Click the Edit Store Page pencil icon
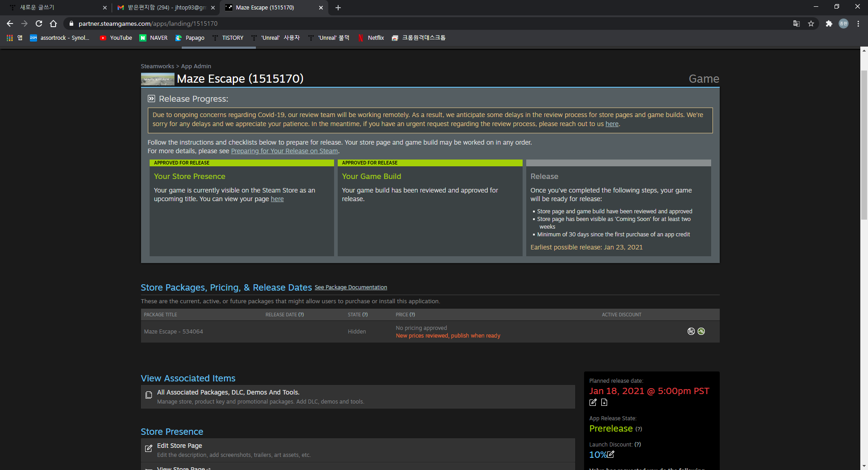 point(149,448)
